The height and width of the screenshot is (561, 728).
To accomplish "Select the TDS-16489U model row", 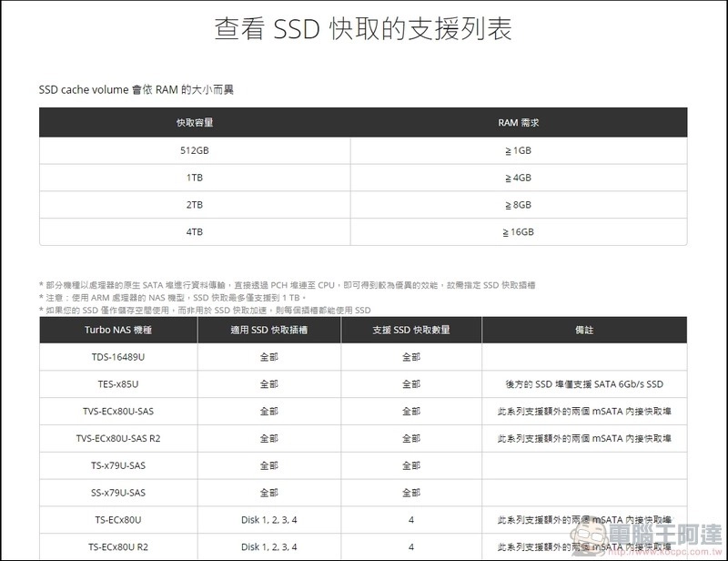I will click(x=118, y=357).
